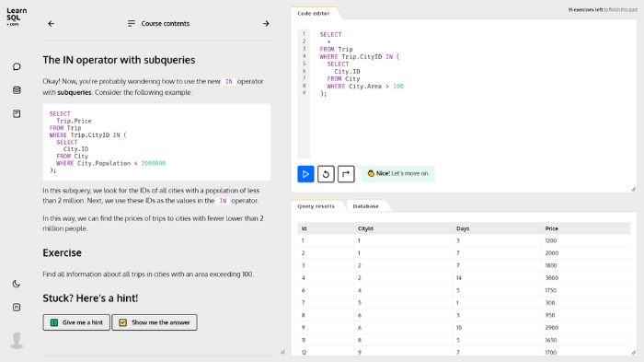Switch to the Database tab
Screen dimensions: 644x362
[x=365, y=206]
